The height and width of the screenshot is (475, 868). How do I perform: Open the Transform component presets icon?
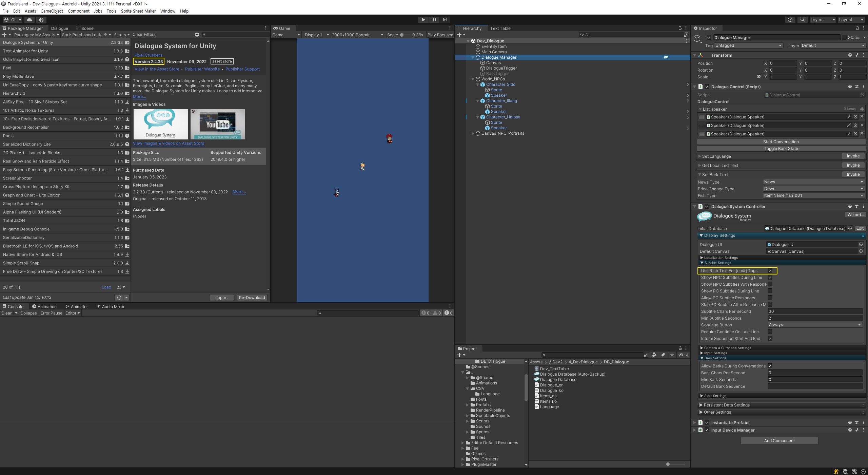point(857,55)
